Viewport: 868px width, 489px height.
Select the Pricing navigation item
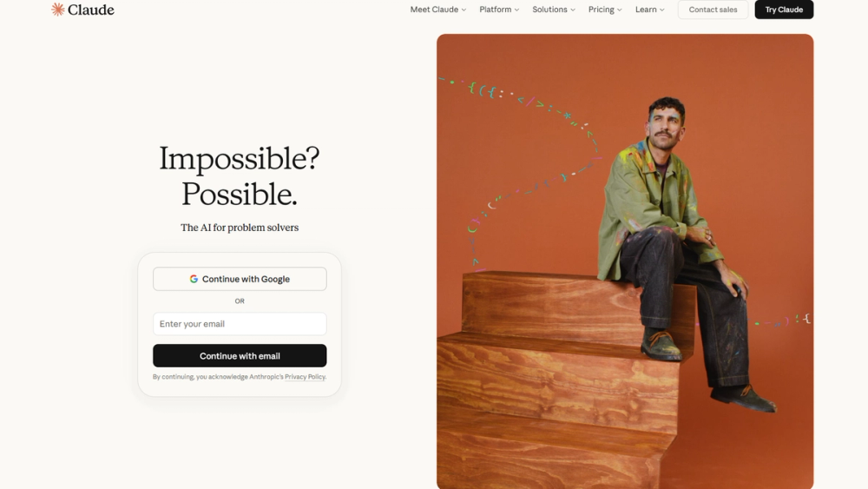click(x=605, y=10)
